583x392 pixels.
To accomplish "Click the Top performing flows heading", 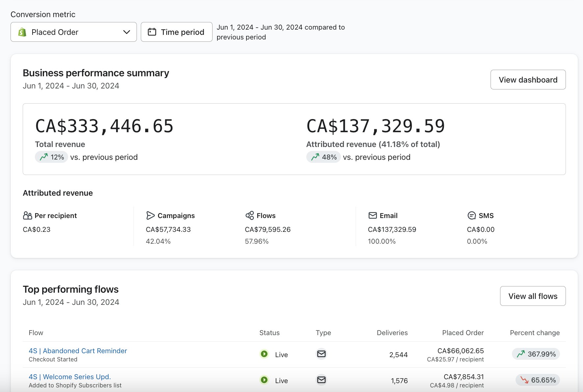I will (71, 289).
